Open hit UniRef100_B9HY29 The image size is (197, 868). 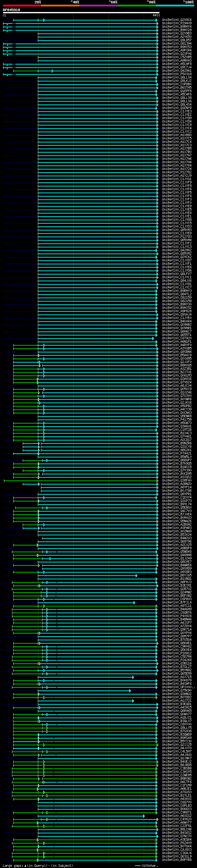177,30
